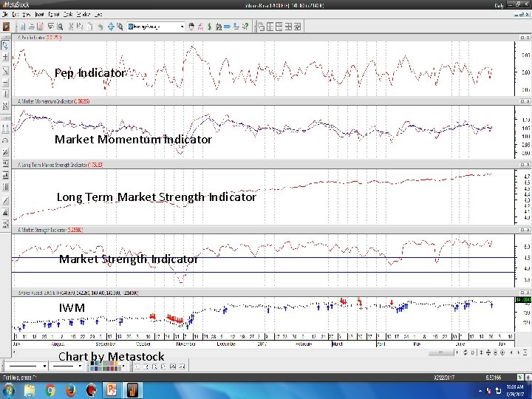Click the cascade windows layout icon
Screen dimensions: 532x399
click(261, 27)
